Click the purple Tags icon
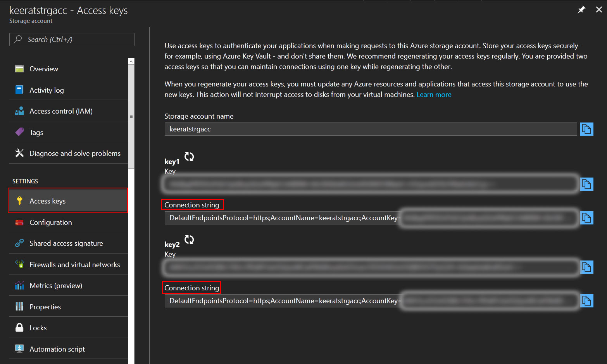The image size is (607, 364). click(x=19, y=132)
